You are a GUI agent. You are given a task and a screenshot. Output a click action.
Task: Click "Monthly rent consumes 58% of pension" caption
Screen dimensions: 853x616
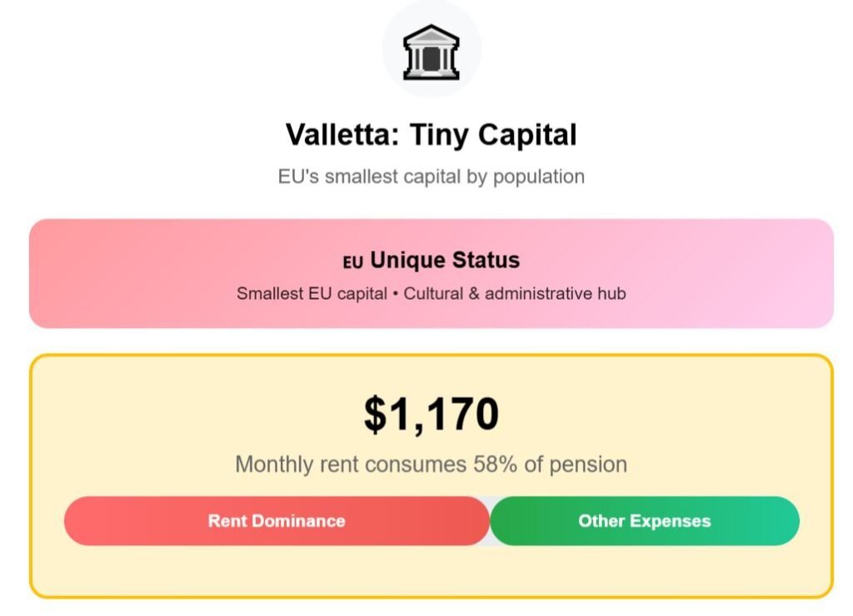click(431, 464)
